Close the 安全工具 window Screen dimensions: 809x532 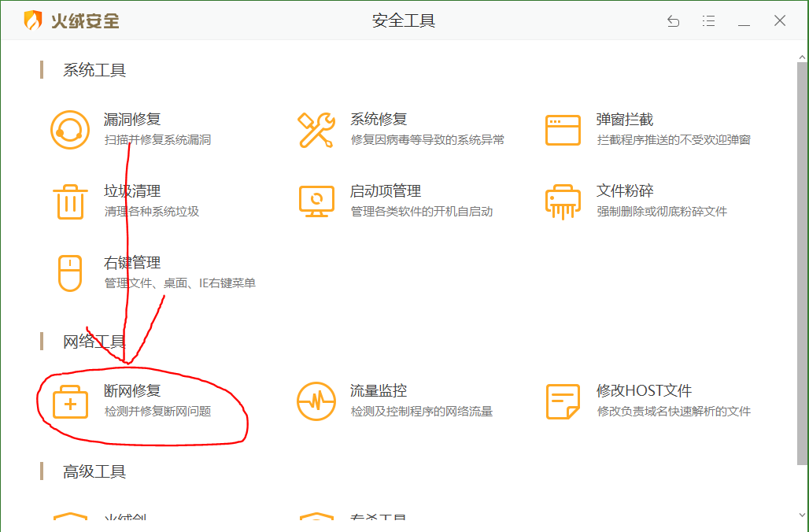pyautogui.click(x=780, y=20)
